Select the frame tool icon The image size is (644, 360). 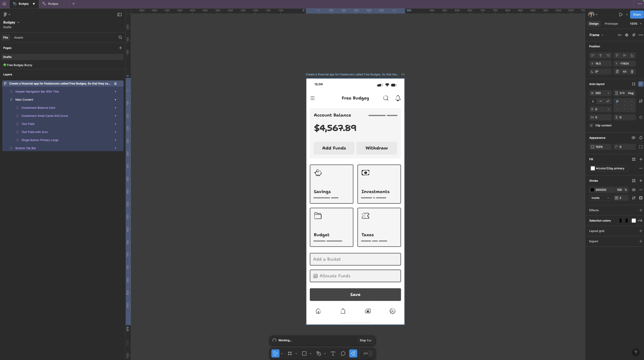pyautogui.click(x=290, y=353)
